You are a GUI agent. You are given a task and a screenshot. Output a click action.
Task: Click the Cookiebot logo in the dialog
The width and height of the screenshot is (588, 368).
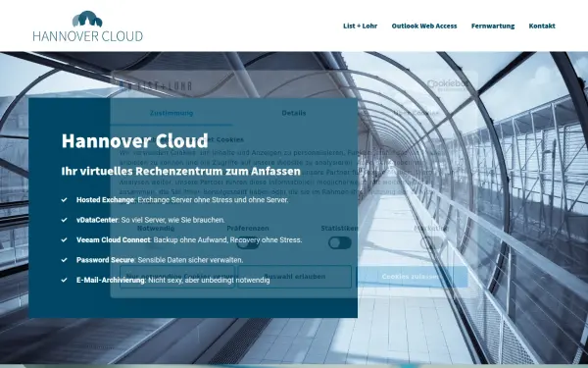[448, 85]
